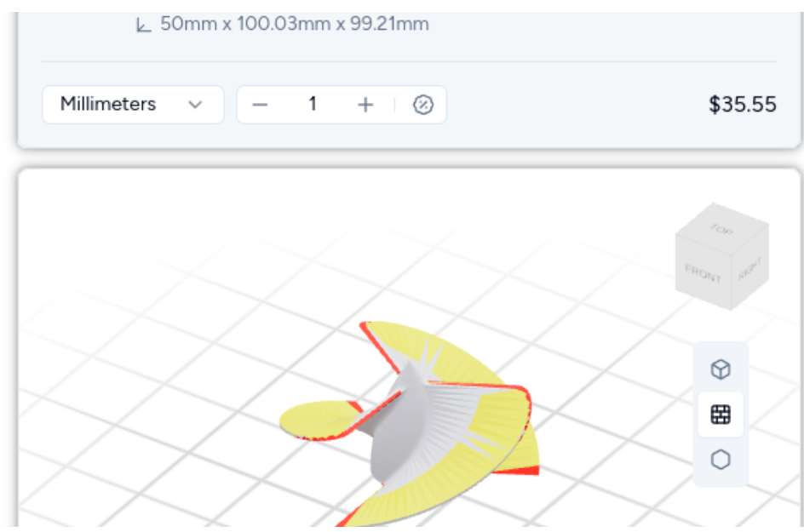Screen dimensions: 804x532
Task: Click the 3D cube view mode icon
Action: tap(721, 369)
